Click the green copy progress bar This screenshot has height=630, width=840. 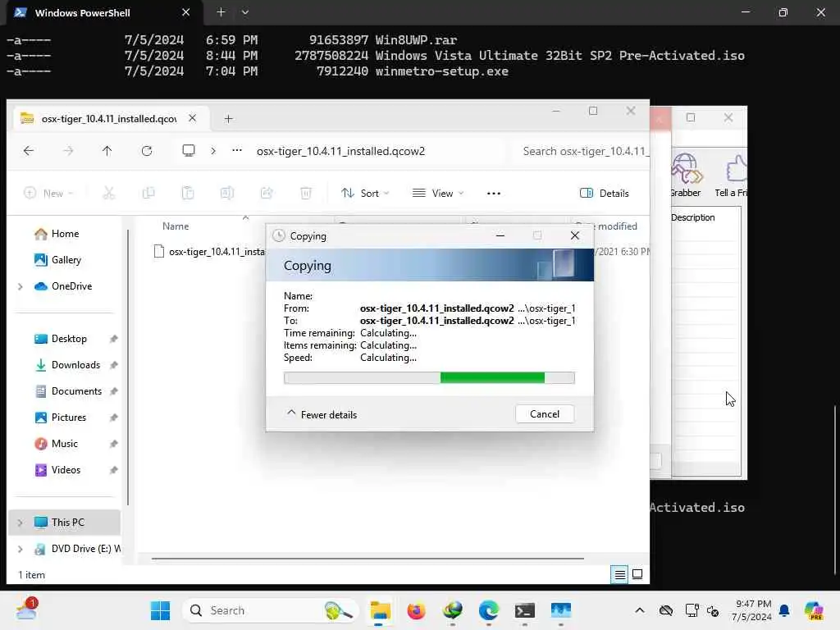point(429,377)
